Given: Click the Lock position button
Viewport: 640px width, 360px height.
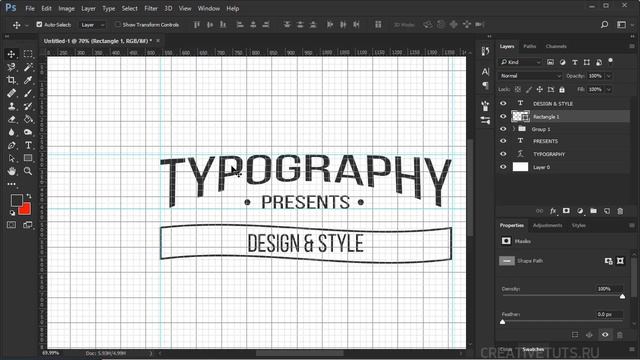Looking at the screenshot, I should click(x=540, y=89).
